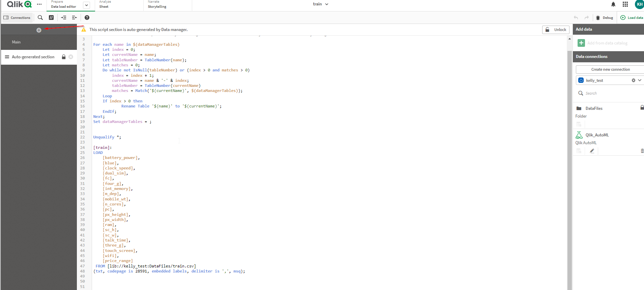Click the Load data button
The width and height of the screenshot is (644, 290).
click(632, 18)
